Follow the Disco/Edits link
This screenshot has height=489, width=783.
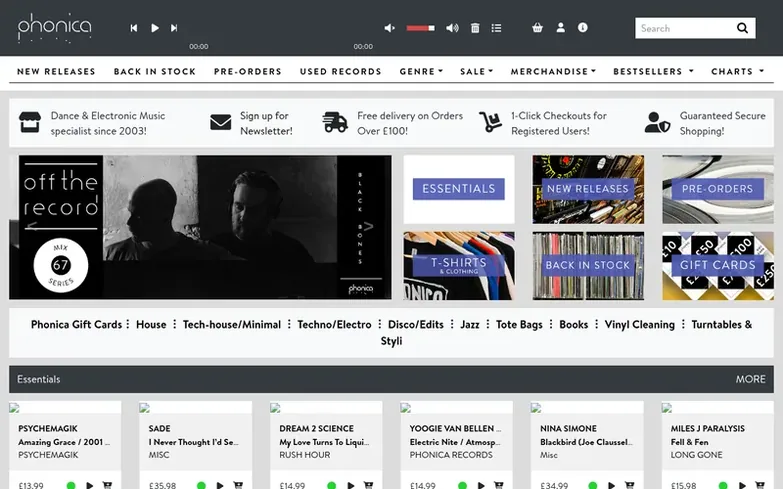pos(415,325)
